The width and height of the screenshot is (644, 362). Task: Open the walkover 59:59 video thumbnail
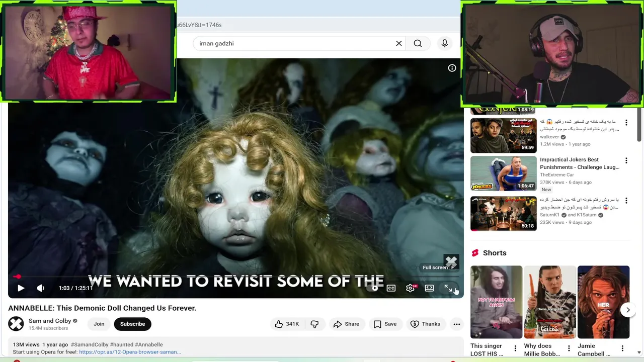pos(504,135)
